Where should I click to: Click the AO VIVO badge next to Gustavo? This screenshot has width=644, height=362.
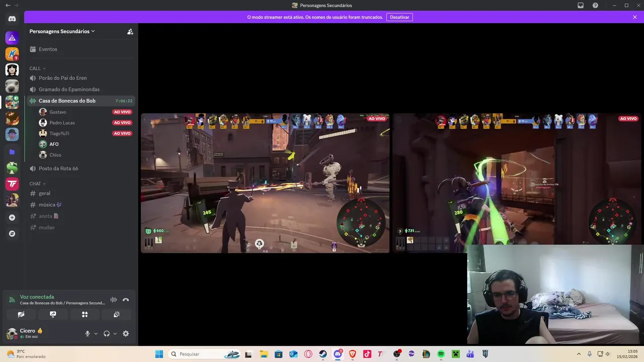click(x=122, y=112)
